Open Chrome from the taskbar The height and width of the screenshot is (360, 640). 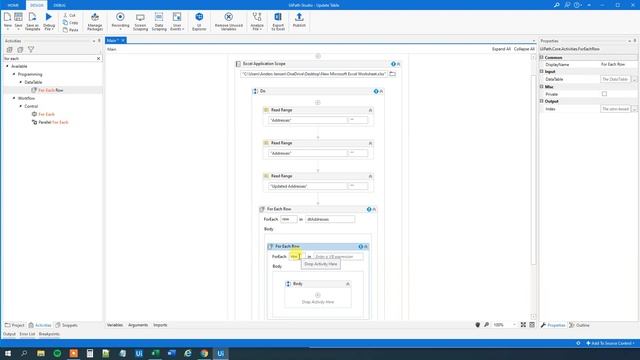pyautogui.click(x=204, y=353)
